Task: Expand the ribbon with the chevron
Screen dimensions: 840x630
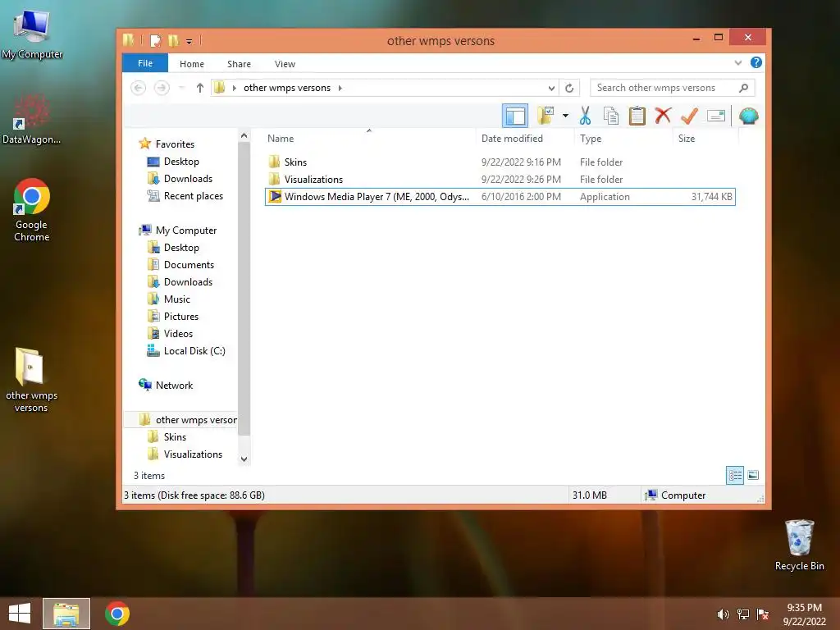Action: 738,62
